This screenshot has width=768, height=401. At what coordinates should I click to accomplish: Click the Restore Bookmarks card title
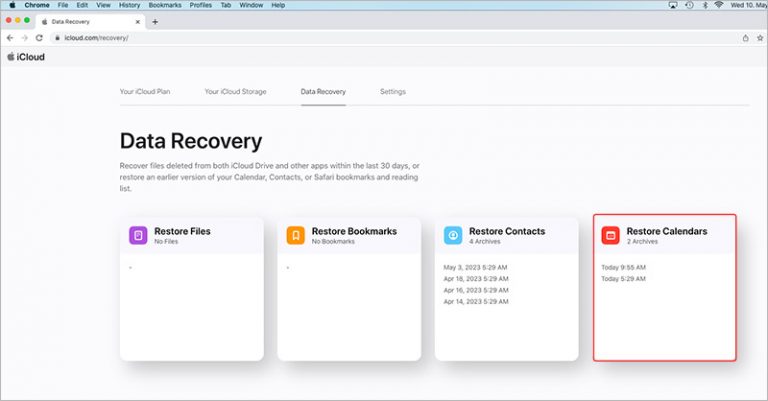354,231
